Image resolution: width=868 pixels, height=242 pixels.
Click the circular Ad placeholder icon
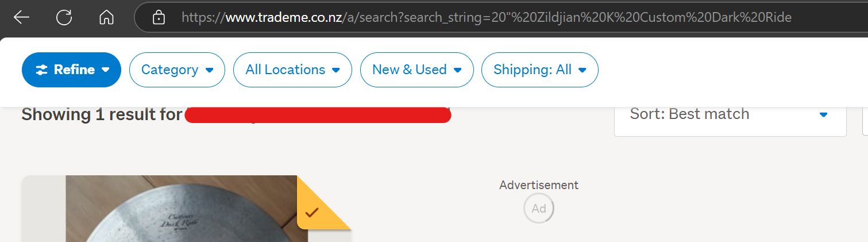click(x=538, y=209)
